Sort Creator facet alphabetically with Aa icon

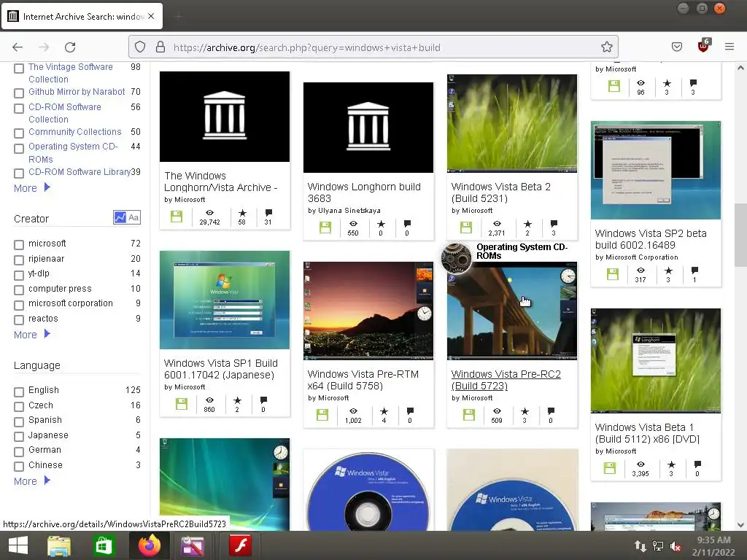tap(134, 217)
